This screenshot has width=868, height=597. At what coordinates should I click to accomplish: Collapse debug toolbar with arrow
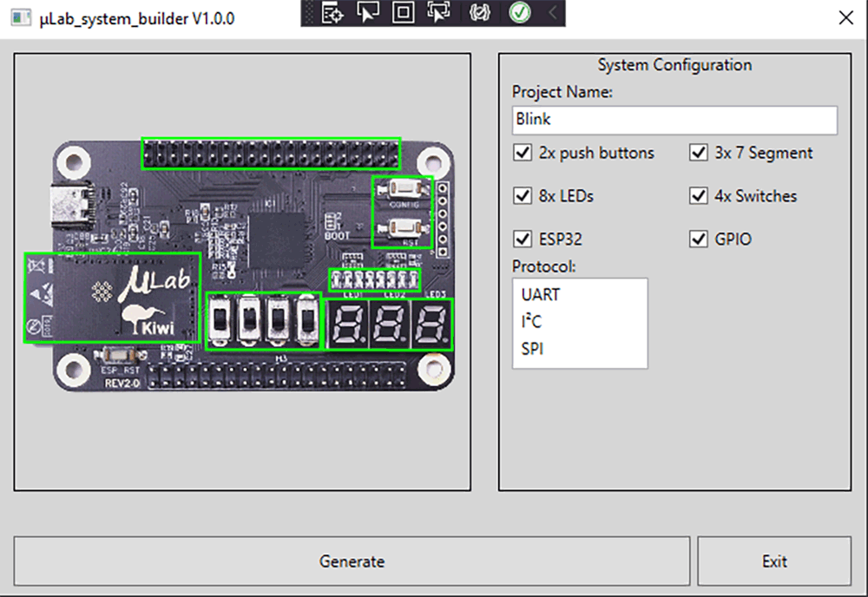(x=552, y=13)
